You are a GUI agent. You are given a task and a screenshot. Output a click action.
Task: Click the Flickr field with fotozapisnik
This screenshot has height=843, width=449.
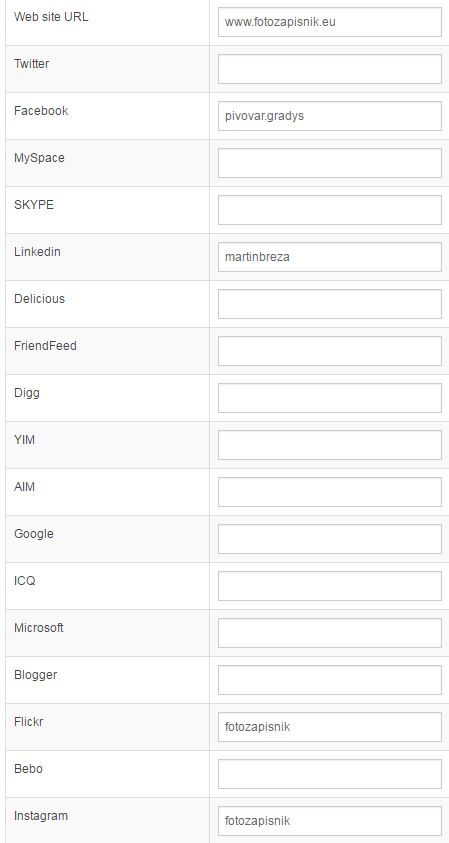point(330,727)
